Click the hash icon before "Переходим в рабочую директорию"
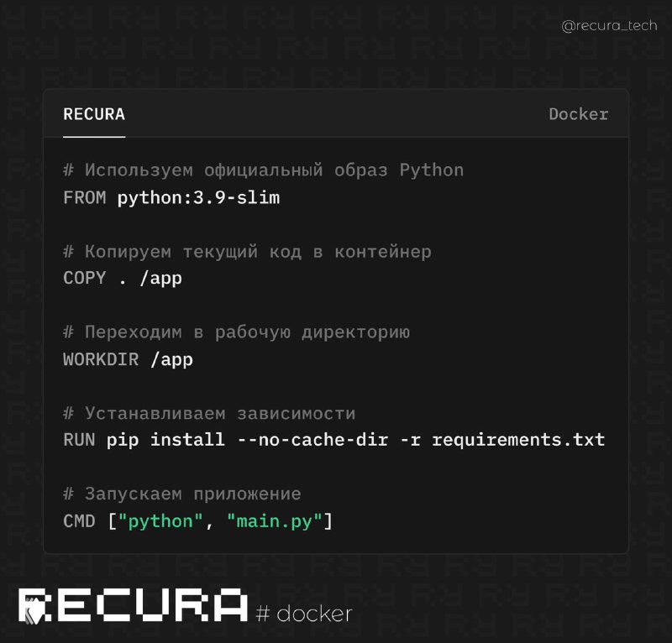The width and height of the screenshot is (672, 643). 70,332
